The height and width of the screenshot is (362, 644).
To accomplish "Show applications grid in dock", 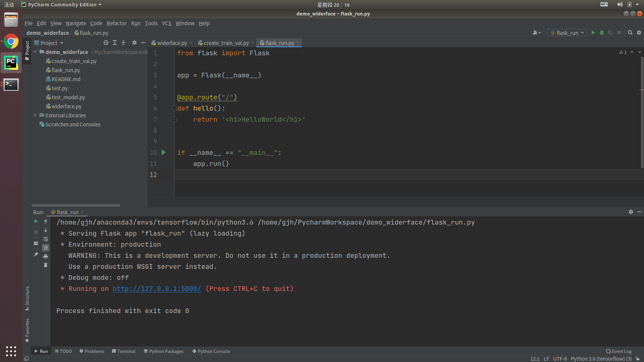I will tap(11, 351).
